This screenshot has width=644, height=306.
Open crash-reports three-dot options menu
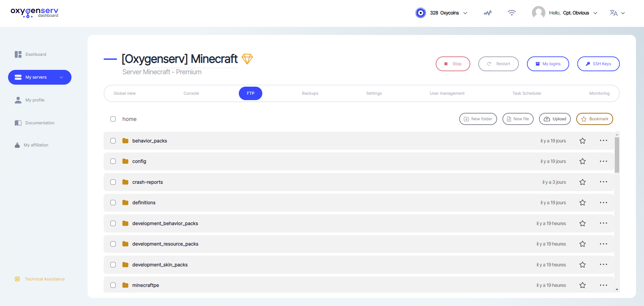coord(603,182)
